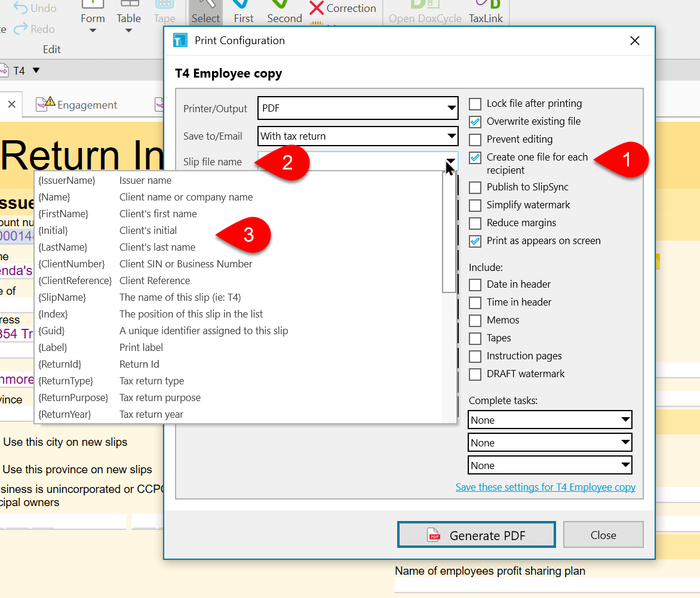This screenshot has width=700, height=598.
Task: Close the Print Configuration dialog
Action: [x=634, y=41]
